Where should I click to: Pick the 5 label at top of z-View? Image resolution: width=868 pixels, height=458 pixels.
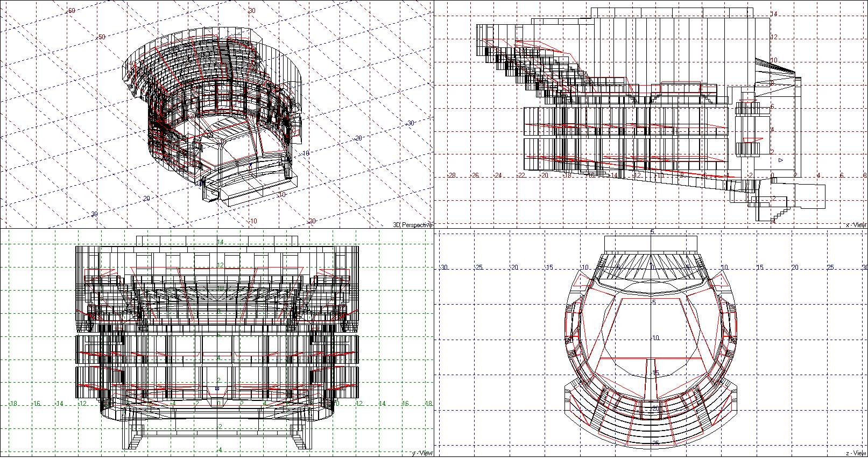[652, 232]
